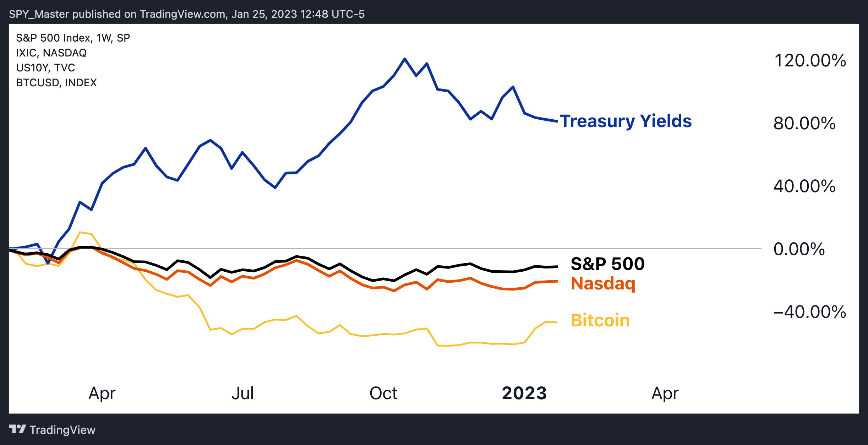Screen dimensions: 868x445
Task: Open the TradingView wordmark link
Action: (62, 430)
